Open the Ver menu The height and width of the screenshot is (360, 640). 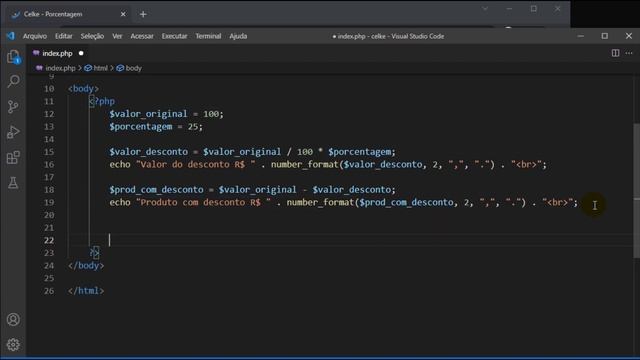coord(117,36)
